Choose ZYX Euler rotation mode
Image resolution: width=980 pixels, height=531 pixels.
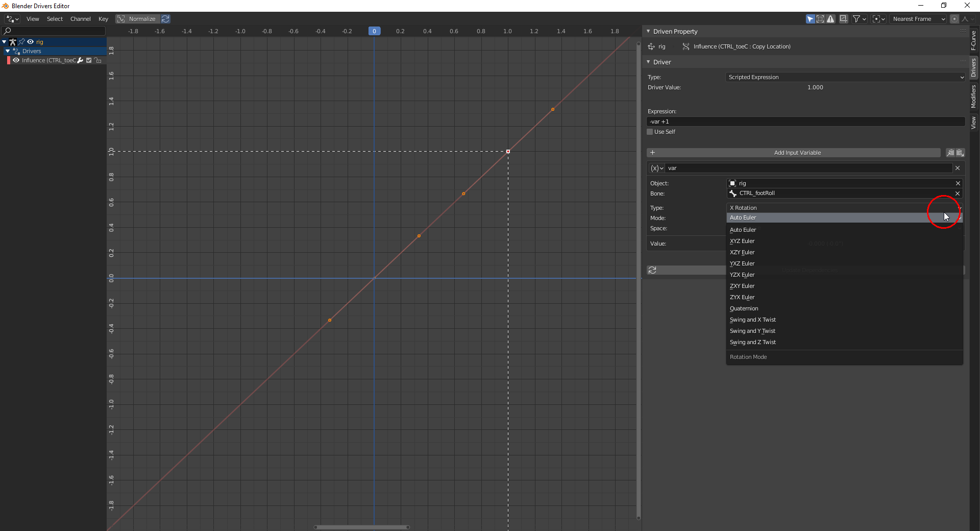pos(845,297)
